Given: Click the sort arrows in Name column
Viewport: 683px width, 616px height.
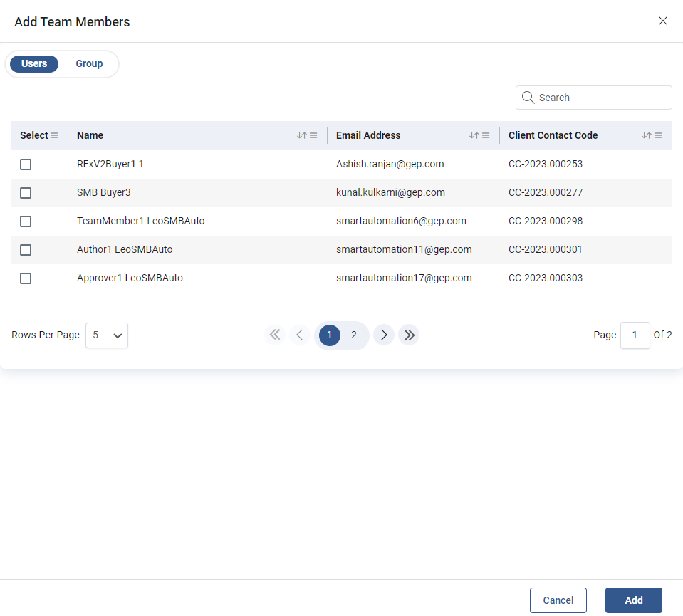Looking at the screenshot, I should point(301,135).
